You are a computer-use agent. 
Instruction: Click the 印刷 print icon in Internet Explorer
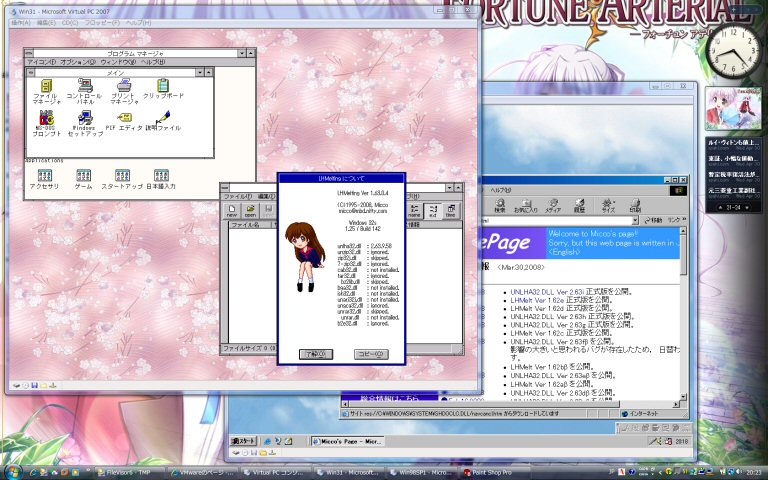pyautogui.click(x=635, y=206)
